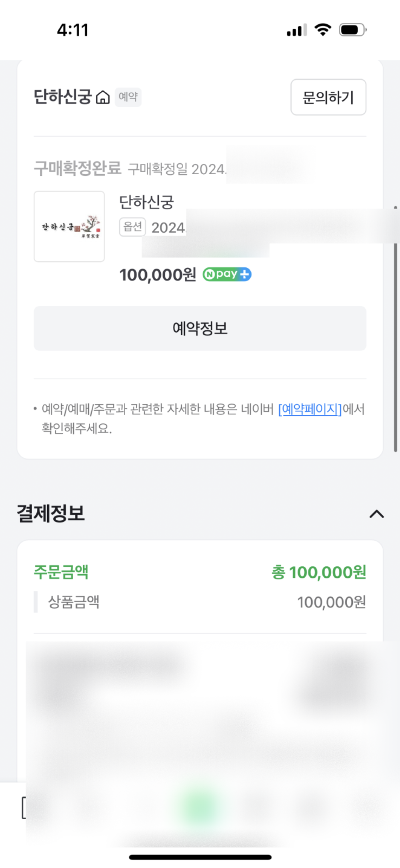Image resolution: width=400 pixels, height=868 pixels.
Task: Tap the battery indicator in status bar
Action: coord(353,30)
